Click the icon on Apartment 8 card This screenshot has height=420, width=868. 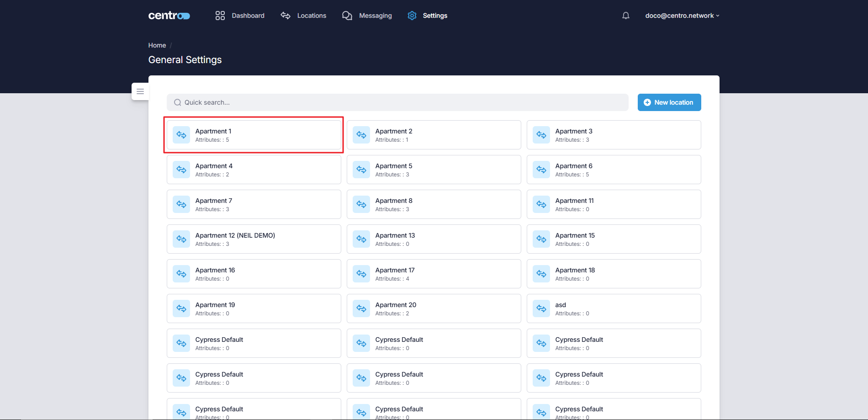click(361, 204)
